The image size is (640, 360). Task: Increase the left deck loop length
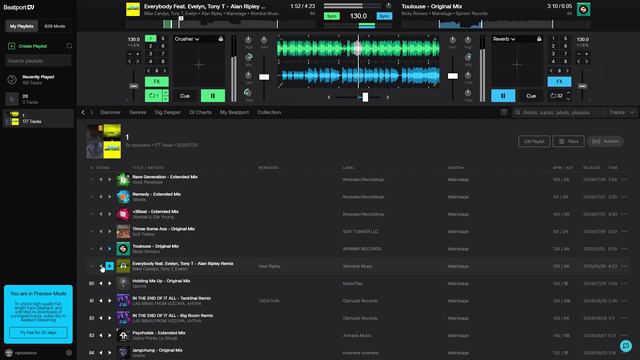[165, 93]
